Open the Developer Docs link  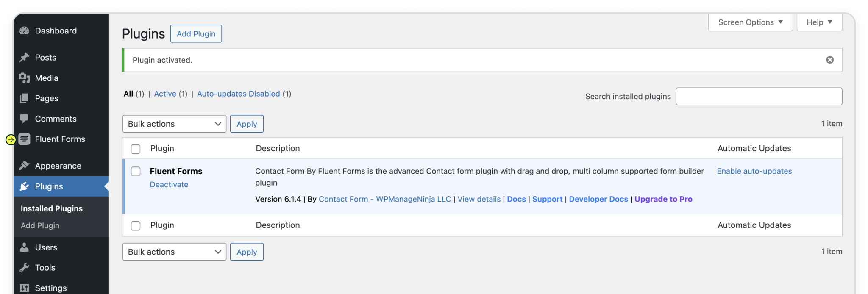tap(598, 199)
